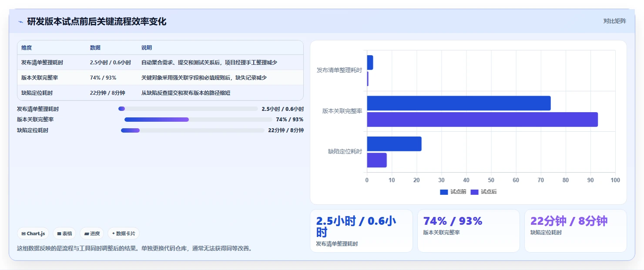The image size is (644, 270).
Task: Click table cell 2.5小时 / 0.6小时
Action: 111,63
